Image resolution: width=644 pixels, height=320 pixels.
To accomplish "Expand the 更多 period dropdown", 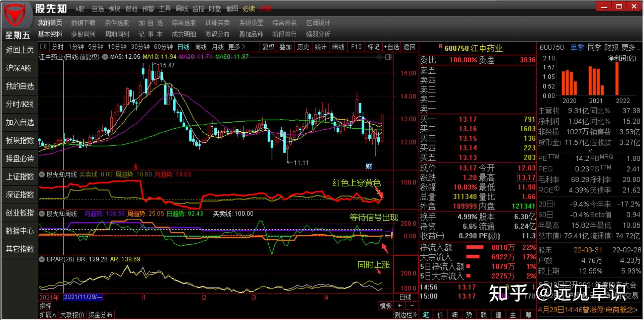I will [235, 47].
